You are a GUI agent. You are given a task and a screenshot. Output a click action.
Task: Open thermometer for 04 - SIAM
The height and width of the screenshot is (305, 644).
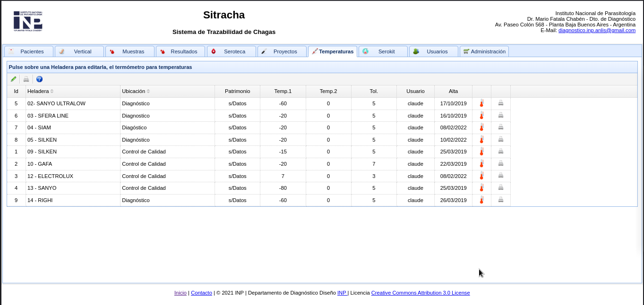[x=481, y=127]
